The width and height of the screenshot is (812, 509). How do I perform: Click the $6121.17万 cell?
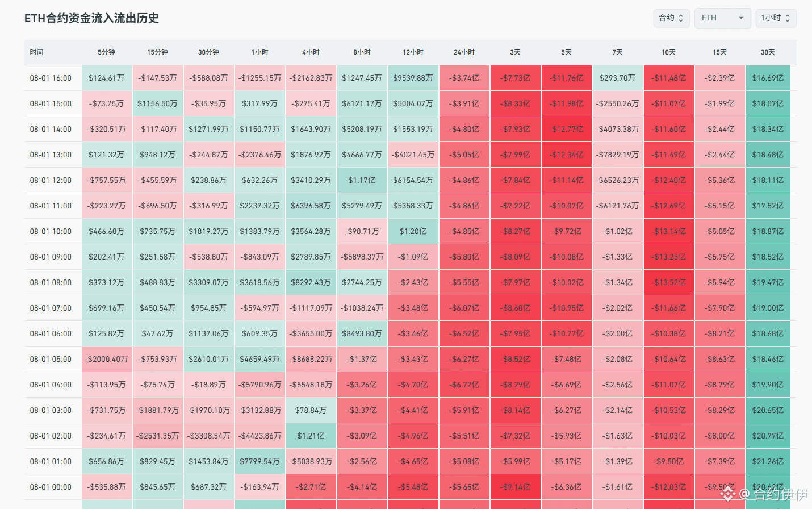(x=362, y=103)
